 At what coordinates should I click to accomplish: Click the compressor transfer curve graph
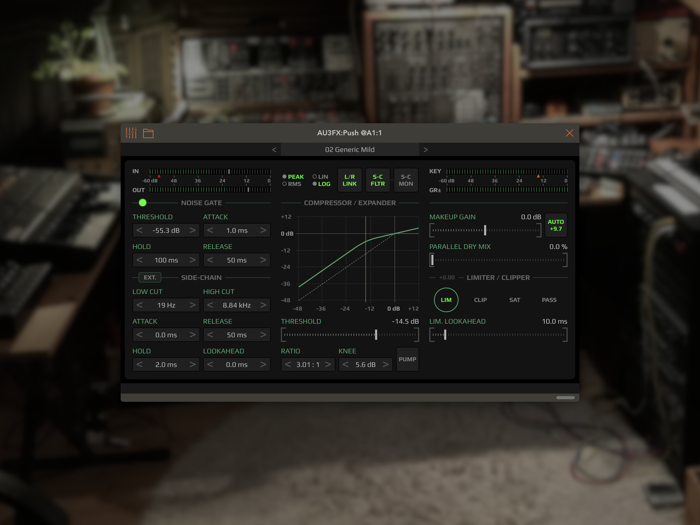[358, 258]
